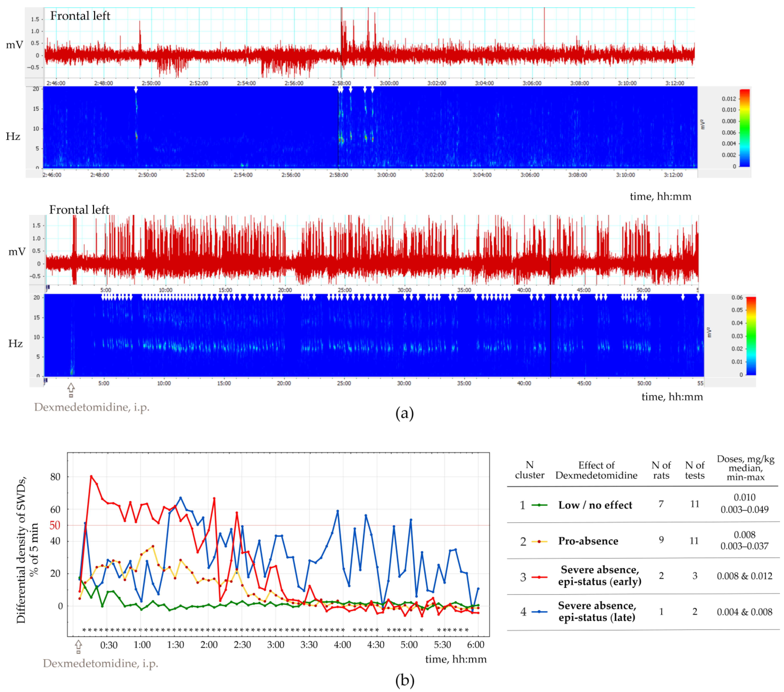Click the 'N of rats' column header
Image resolution: width=784 pixels, height=692 pixels.
click(x=661, y=470)
